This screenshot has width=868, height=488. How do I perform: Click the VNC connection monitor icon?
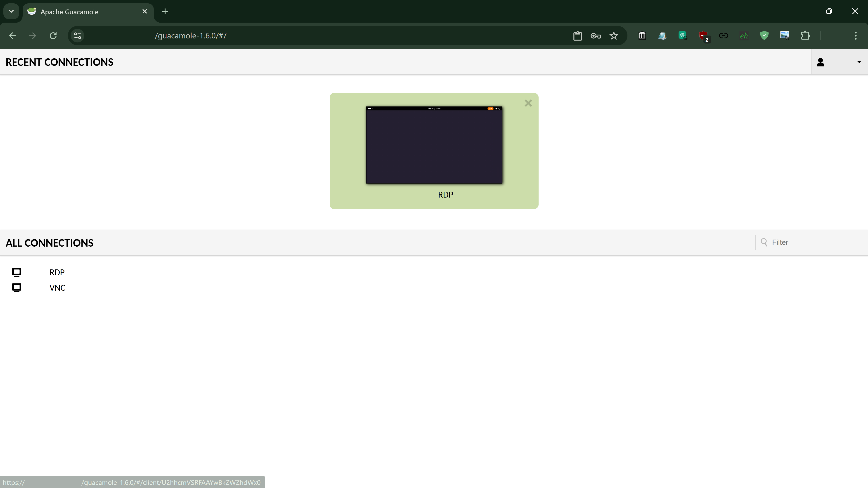pyautogui.click(x=17, y=288)
